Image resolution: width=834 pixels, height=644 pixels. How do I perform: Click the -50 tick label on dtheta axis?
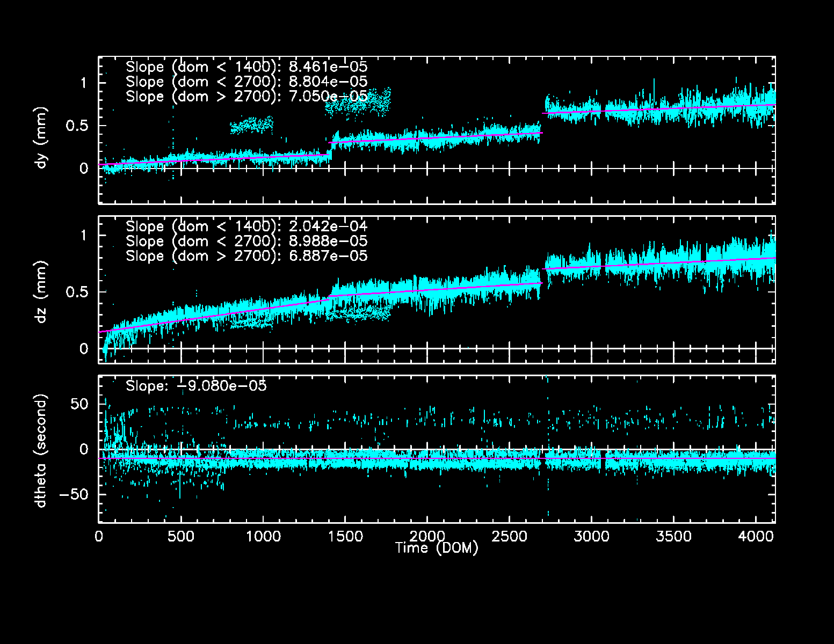click(x=73, y=494)
